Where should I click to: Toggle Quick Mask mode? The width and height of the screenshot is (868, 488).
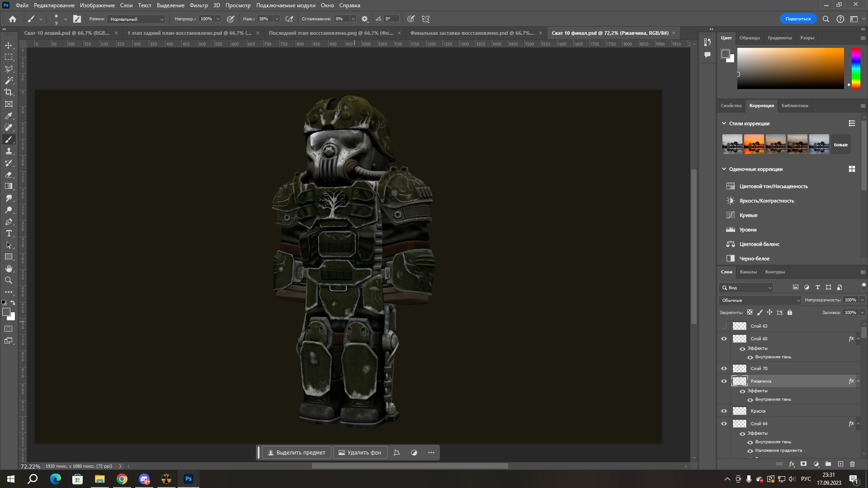tap(9, 329)
